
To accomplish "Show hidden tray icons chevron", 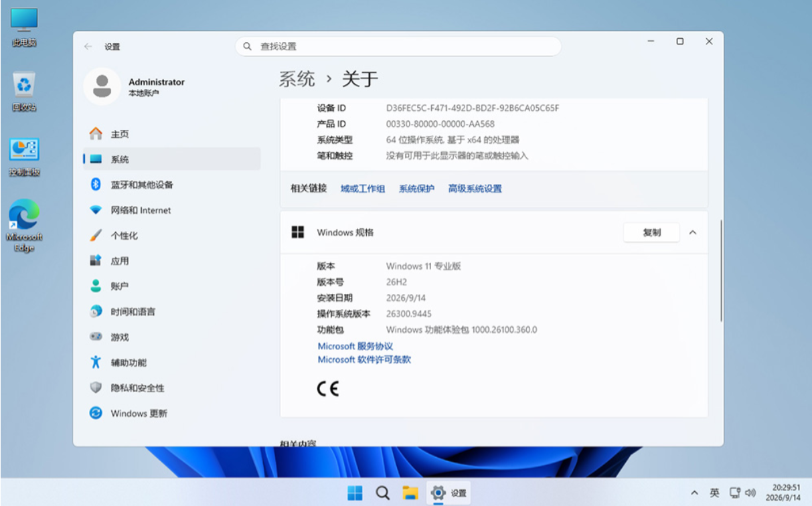I will coord(695,493).
